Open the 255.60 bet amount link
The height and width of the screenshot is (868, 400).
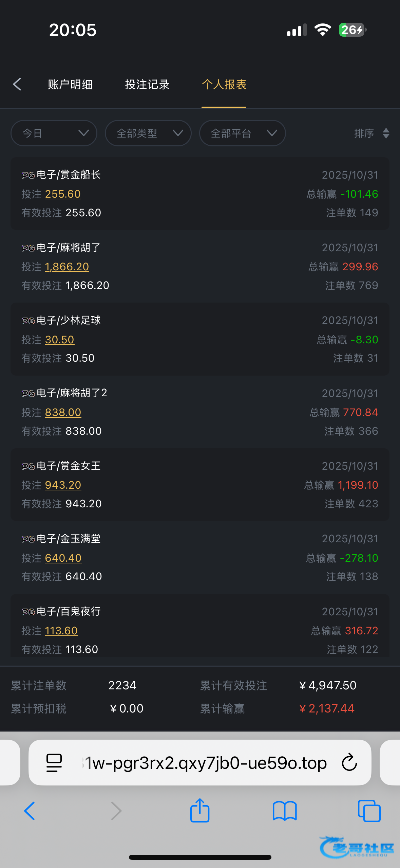pos(63,194)
